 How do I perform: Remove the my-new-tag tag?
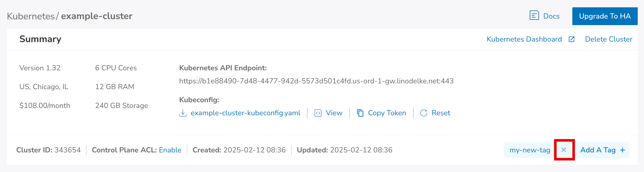[x=564, y=150]
